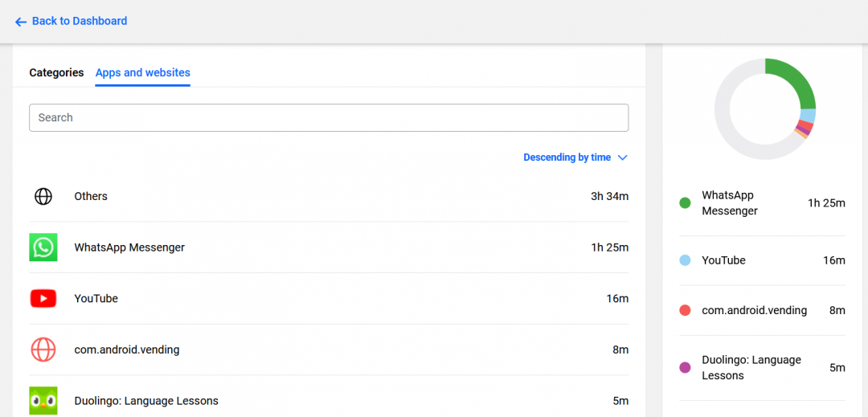Switch to the Categories tab
The image size is (868, 417).
click(56, 72)
